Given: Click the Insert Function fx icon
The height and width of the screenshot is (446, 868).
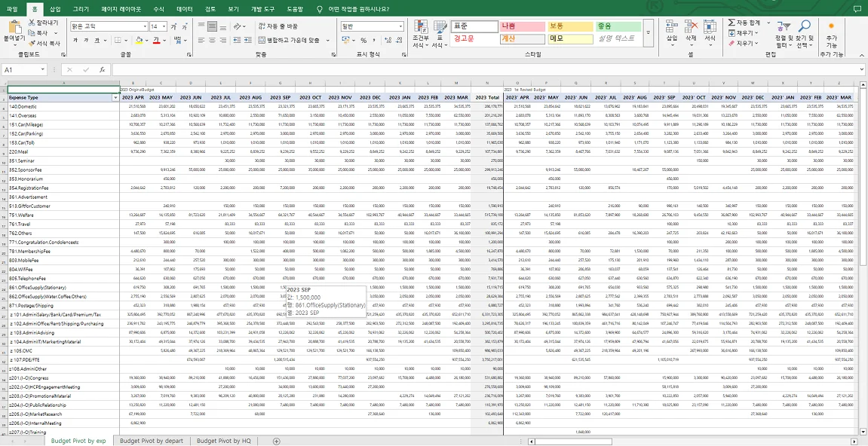Looking at the screenshot, I should [x=102, y=69].
